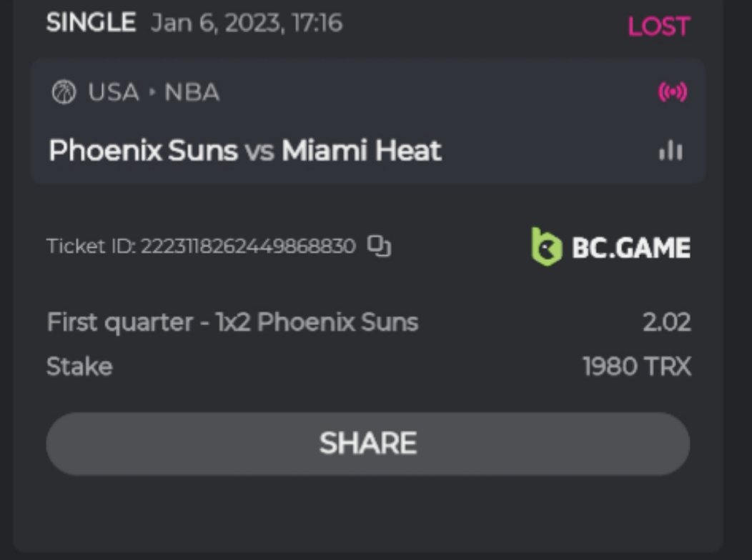Click the Miami Heat team name
Image resolution: width=752 pixels, height=560 pixels.
(362, 151)
